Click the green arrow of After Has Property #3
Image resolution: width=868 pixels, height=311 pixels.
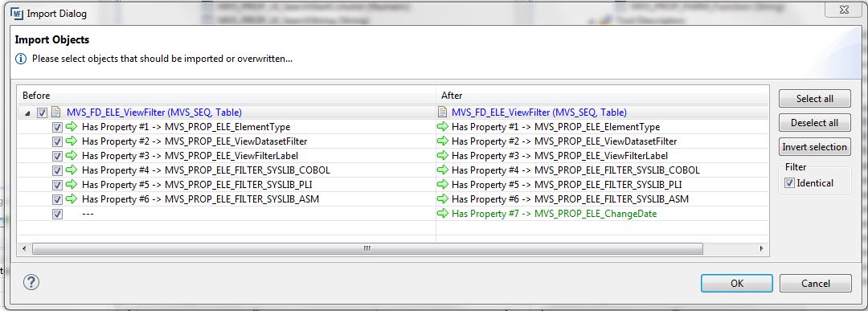(x=443, y=156)
